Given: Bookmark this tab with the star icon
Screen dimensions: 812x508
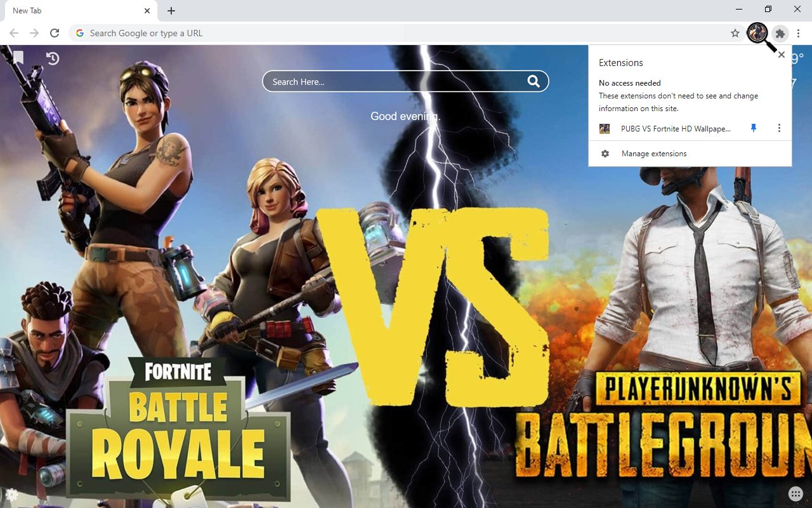Looking at the screenshot, I should (x=735, y=33).
